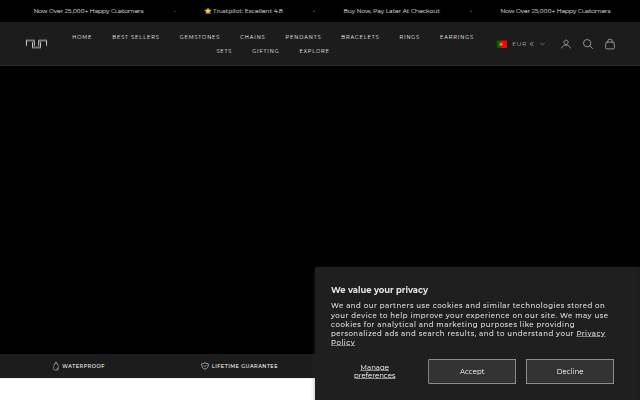Viewport: 640px width, 400px height.
Task: Open the Gemstones menu
Action: [200, 37]
